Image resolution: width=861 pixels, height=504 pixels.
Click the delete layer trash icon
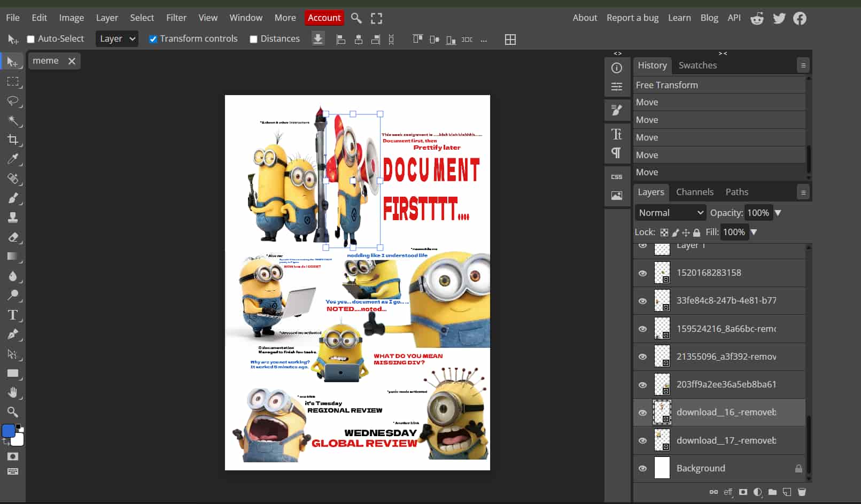802,492
